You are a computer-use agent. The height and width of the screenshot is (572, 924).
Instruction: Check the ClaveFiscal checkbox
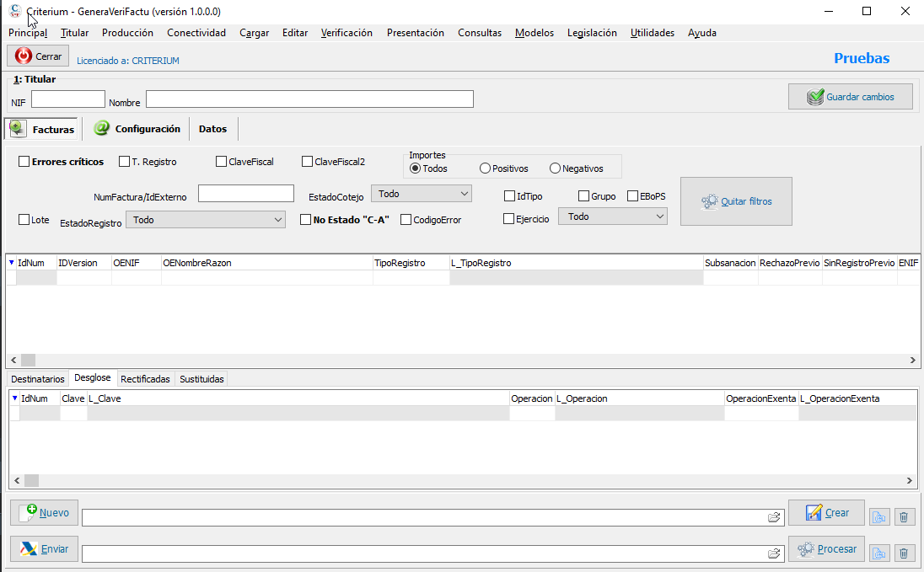(x=221, y=162)
